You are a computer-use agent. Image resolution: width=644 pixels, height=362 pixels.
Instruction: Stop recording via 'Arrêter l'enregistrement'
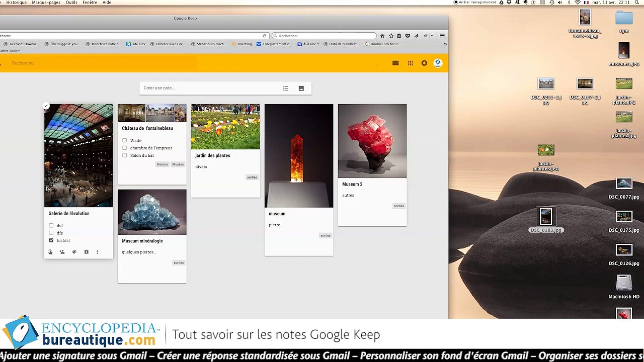pyautogui.click(x=474, y=3)
